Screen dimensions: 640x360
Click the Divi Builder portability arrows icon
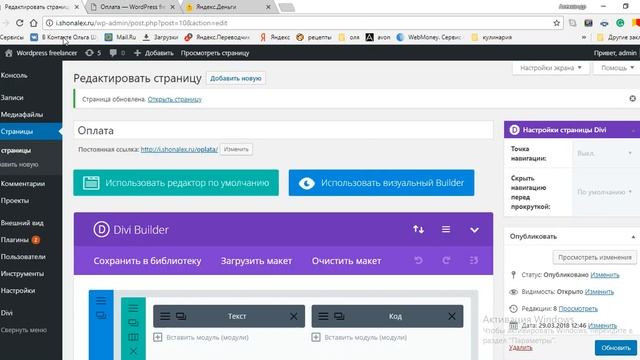point(418,229)
